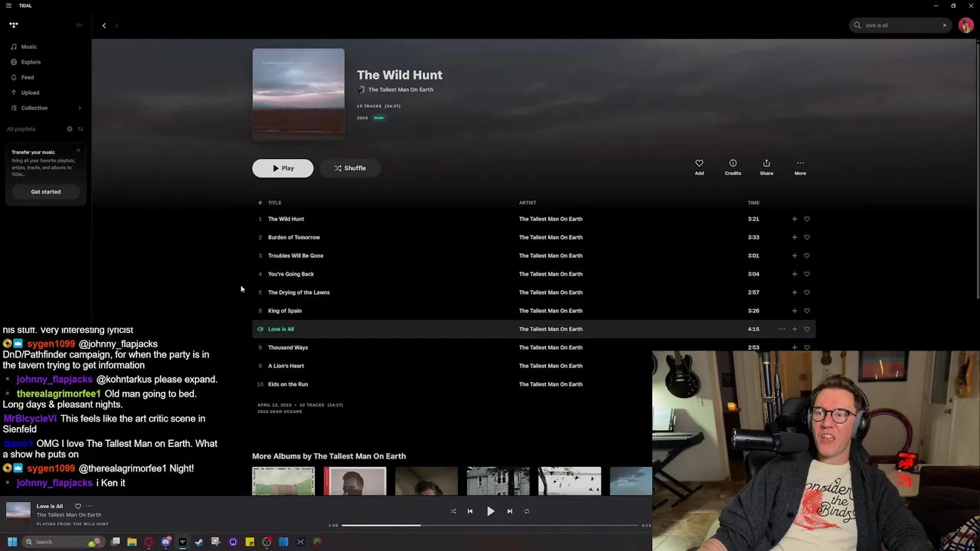Image resolution: width=980 pixels, height=551 pixels.
Task: Add album to collection with heart icon
Action: click(x=699, y=167)
